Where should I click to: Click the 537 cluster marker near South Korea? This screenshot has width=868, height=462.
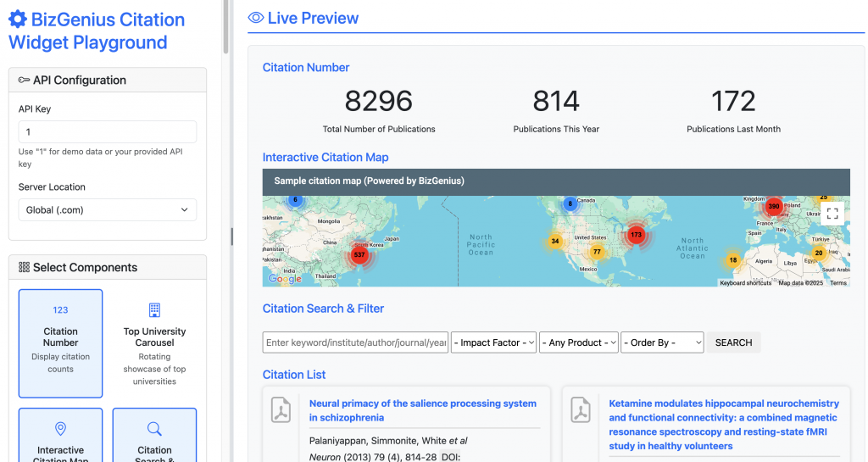[359, 255]
